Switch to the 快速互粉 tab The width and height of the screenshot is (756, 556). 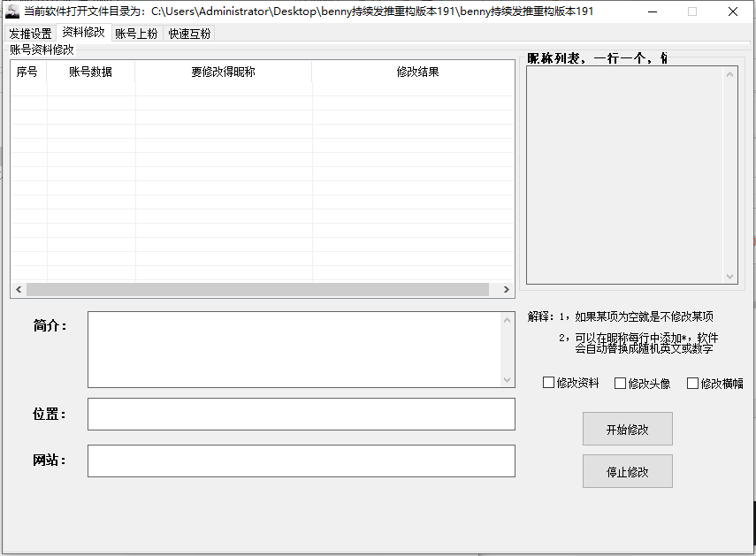[x=188, y=33]
